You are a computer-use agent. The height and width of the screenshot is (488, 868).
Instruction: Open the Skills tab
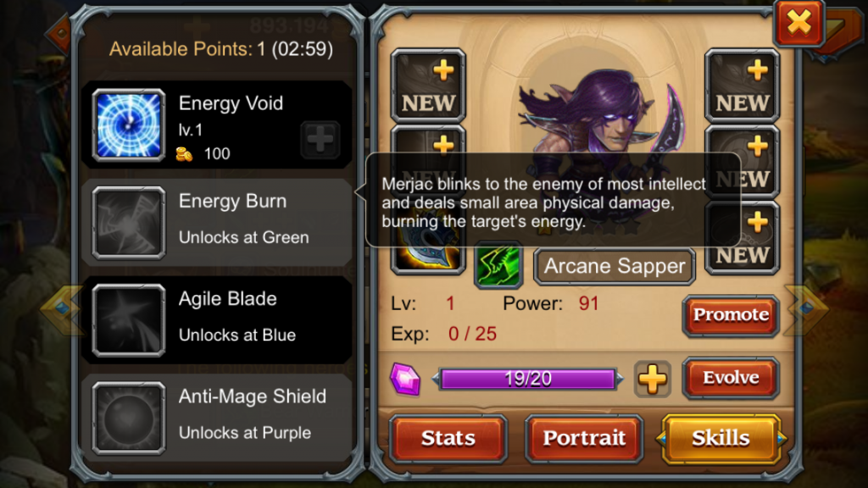721,438
